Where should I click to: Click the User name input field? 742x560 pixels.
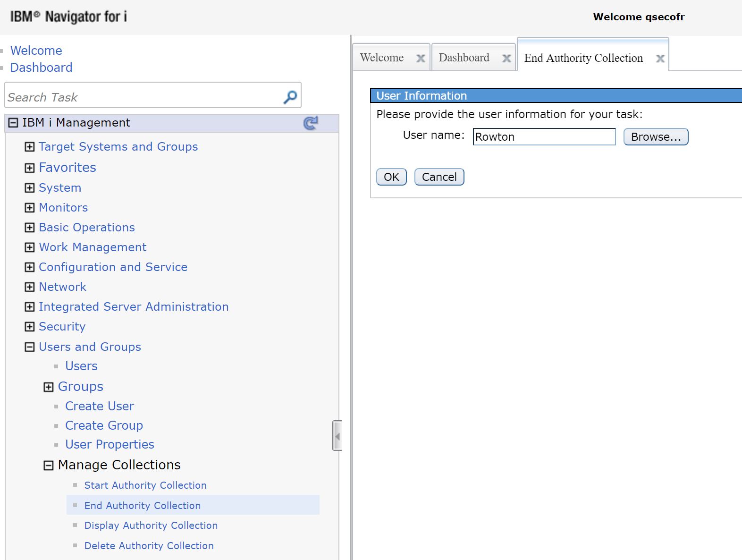tap(544, 137)
